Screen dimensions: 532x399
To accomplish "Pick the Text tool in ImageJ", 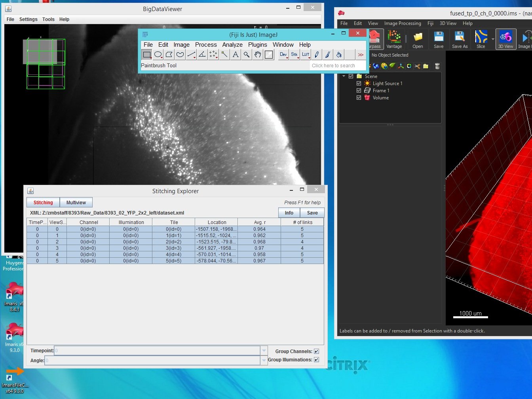I will (236, 55).
